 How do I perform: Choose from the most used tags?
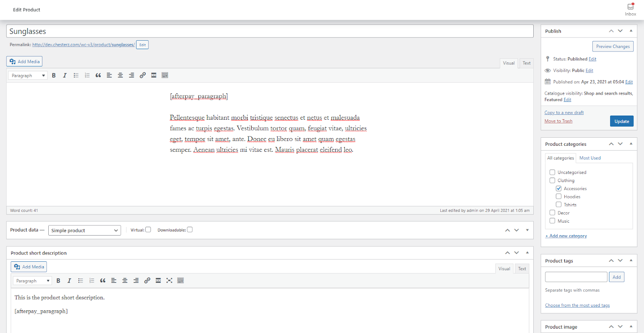(x=577, y=305)
